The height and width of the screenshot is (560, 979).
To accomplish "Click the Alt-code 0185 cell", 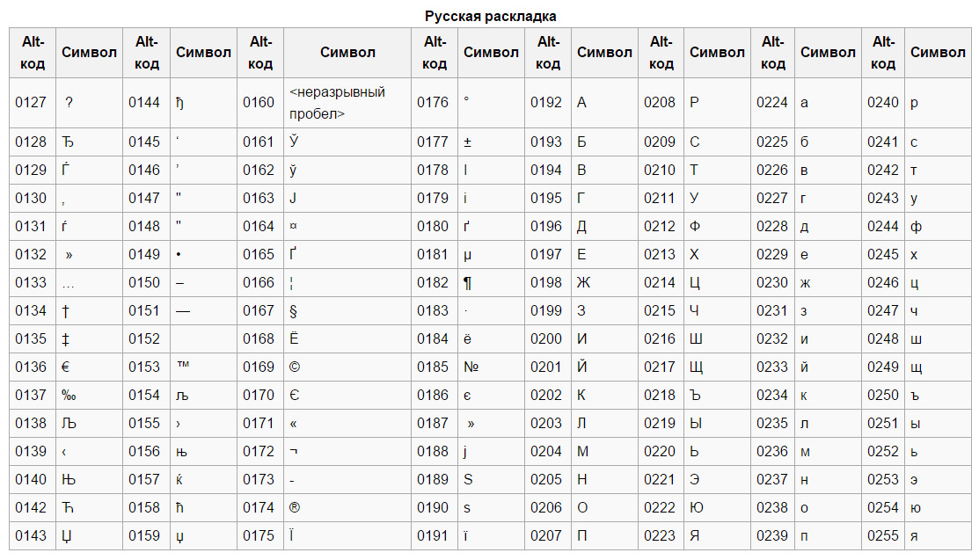I will (x=433, y=367).
